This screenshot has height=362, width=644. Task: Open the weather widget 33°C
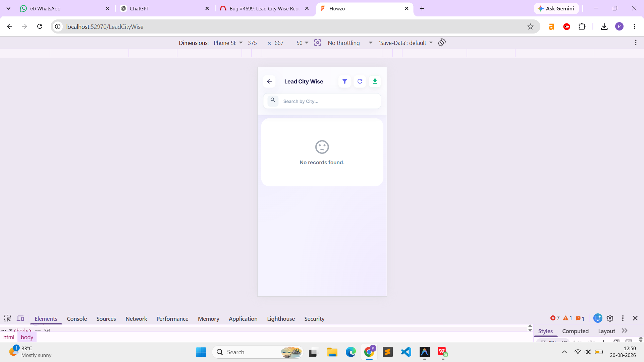(30, 352)
